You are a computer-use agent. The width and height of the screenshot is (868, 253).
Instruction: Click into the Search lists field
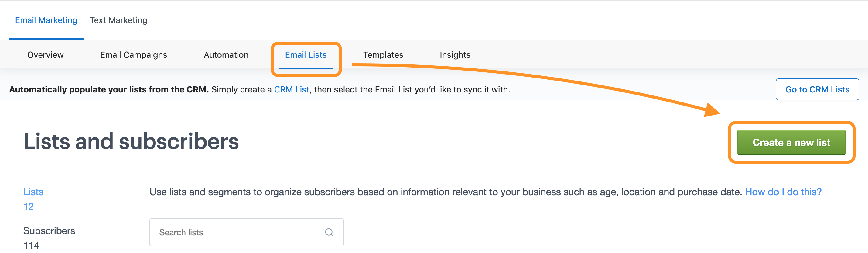[246, 232]
